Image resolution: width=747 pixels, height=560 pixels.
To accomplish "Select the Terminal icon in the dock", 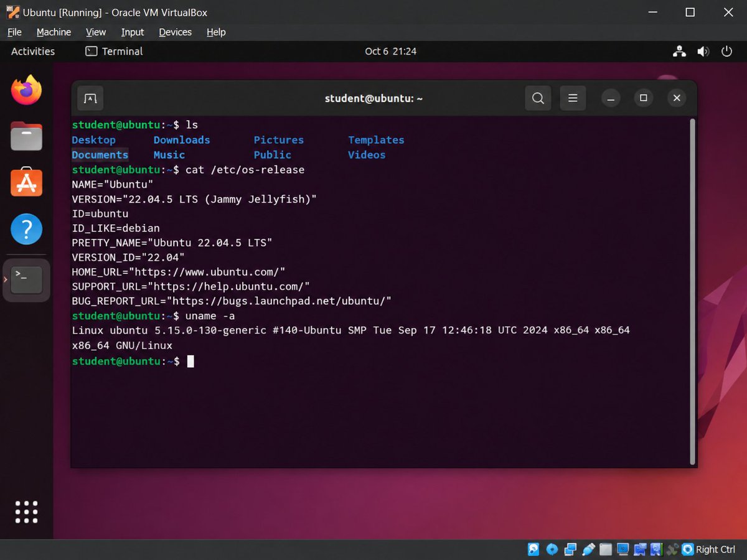I will point(26,280).
